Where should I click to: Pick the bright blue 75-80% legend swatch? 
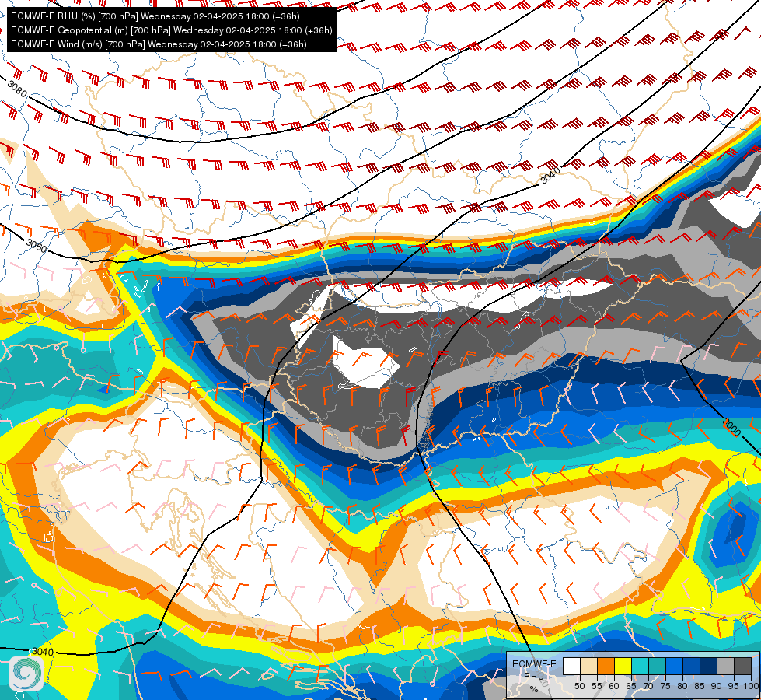pyautogui.click(x=675, y=666)
